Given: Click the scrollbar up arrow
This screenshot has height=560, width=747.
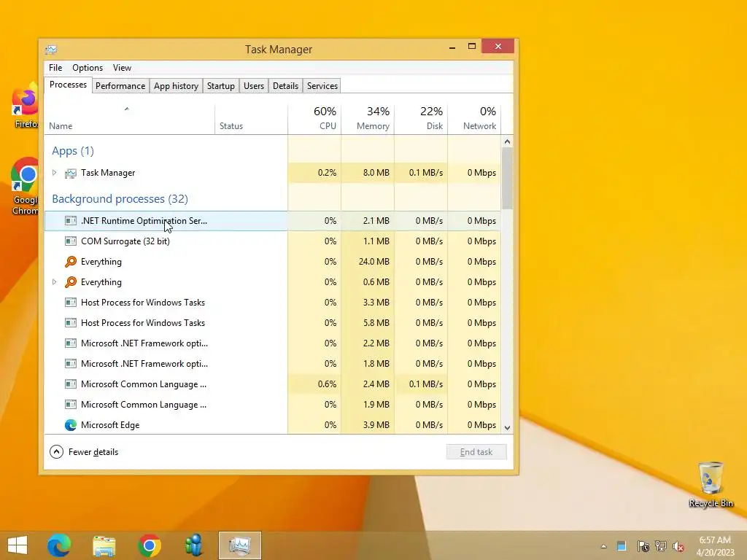Looking at the screenshot, I should pos(508,141).
